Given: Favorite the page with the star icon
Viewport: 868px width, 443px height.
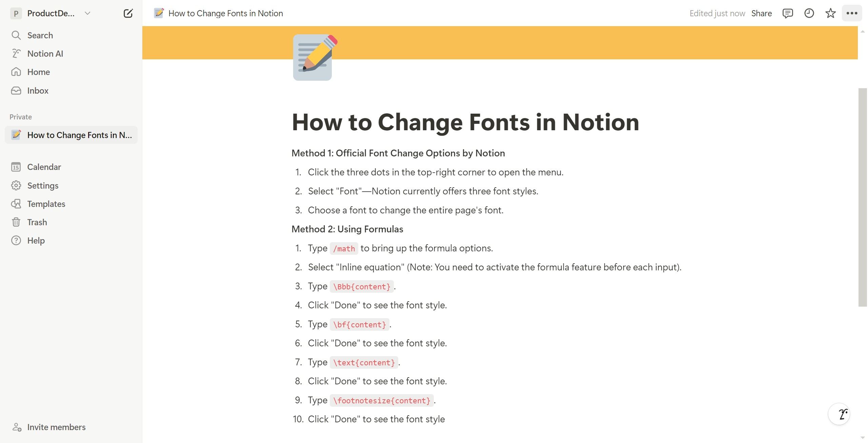Looking at the screenshot, I should click(x=830, y=13).
